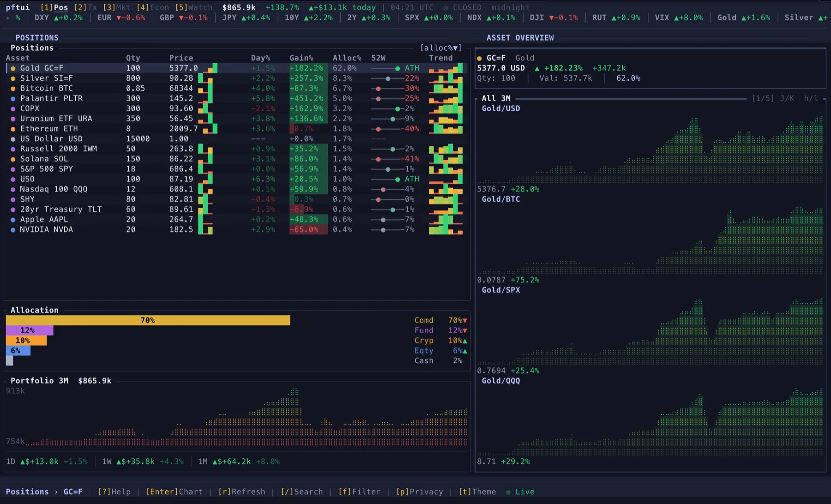Click the 20yr Treasury TLT dot icon

point(13,210)
